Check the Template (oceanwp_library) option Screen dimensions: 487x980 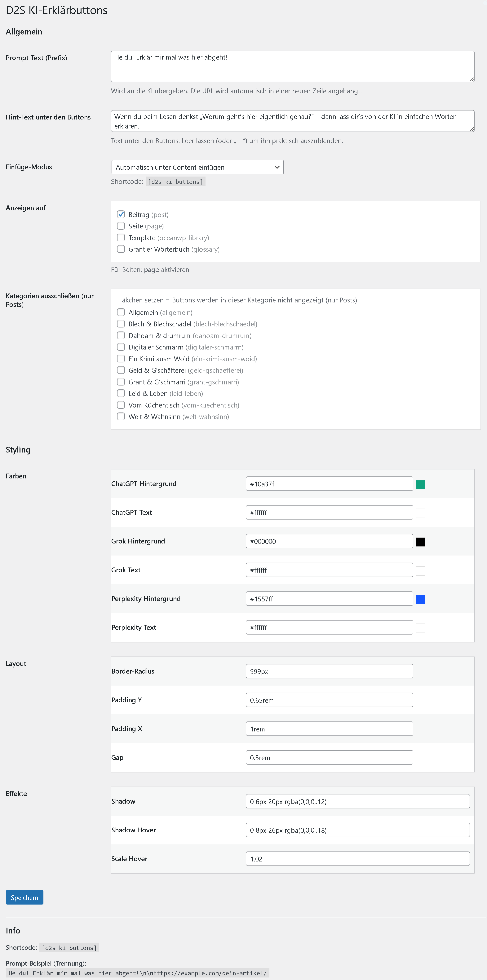click(x=121, y=237)
